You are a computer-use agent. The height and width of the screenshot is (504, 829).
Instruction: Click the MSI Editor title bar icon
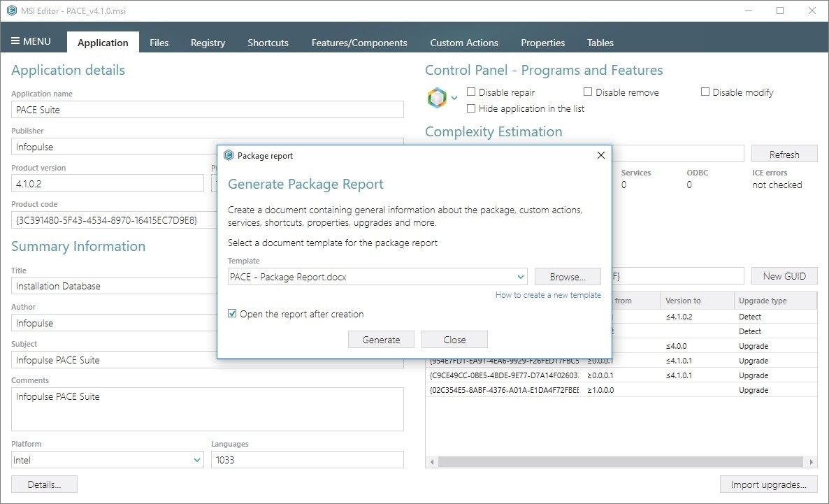tap(12, 10)
